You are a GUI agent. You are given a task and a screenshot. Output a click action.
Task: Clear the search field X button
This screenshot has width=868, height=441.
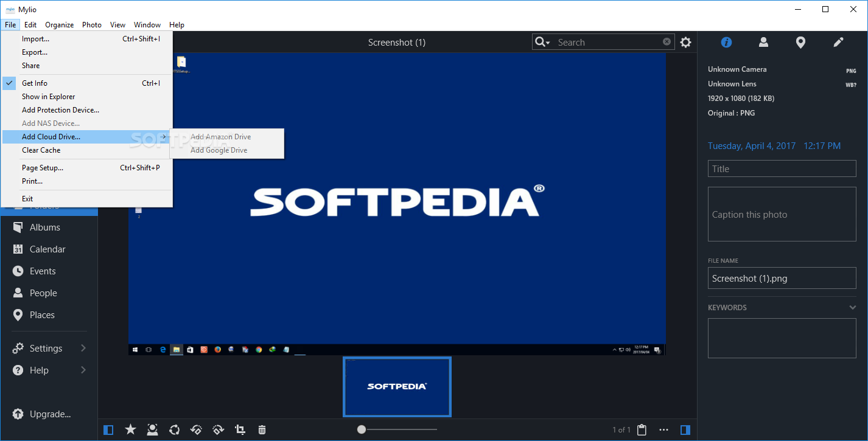(x=667, y=42)
